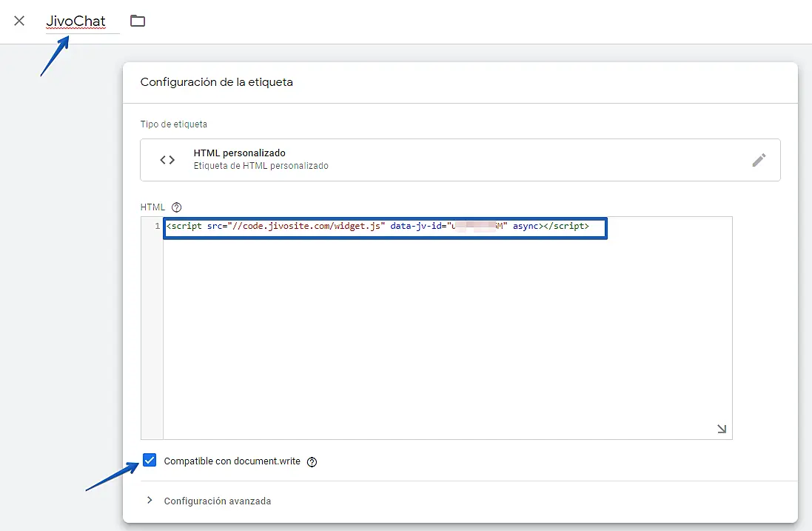The image size is (812, 531).
Task: Open the help icon next to HTML label
Action: [176, 207]
